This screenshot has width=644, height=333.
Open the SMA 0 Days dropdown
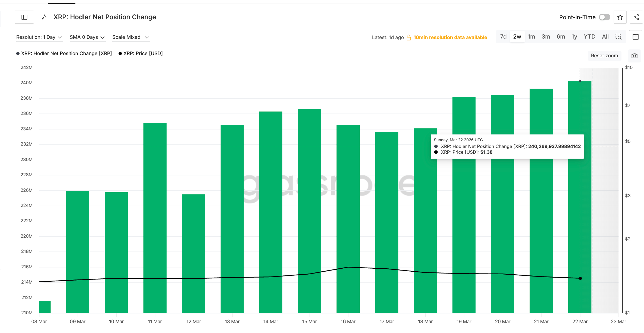tap(87, 37)
